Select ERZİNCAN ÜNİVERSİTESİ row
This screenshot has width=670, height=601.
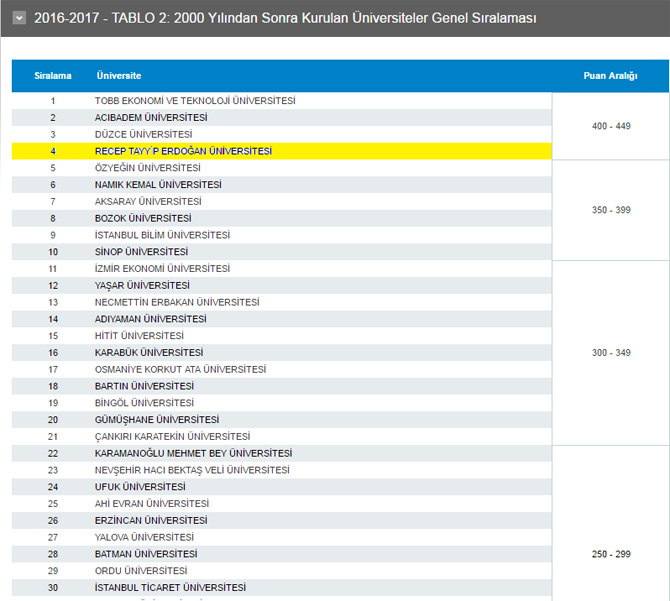(x=282, y=521)
